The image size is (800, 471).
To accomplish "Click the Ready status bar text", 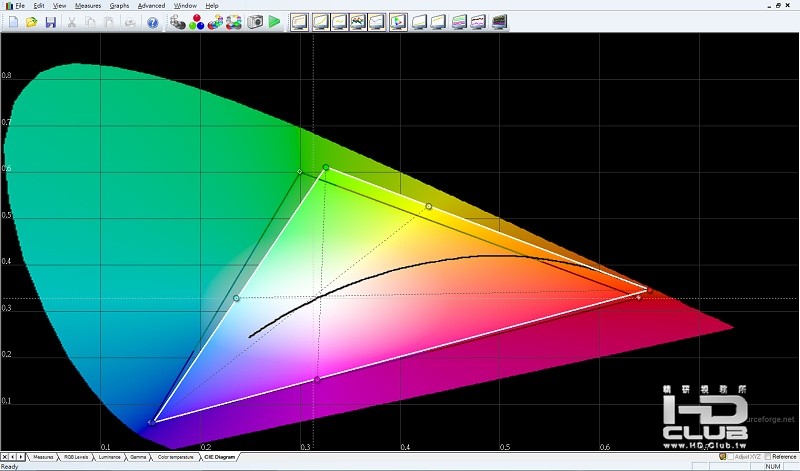I will pos(10,466).
